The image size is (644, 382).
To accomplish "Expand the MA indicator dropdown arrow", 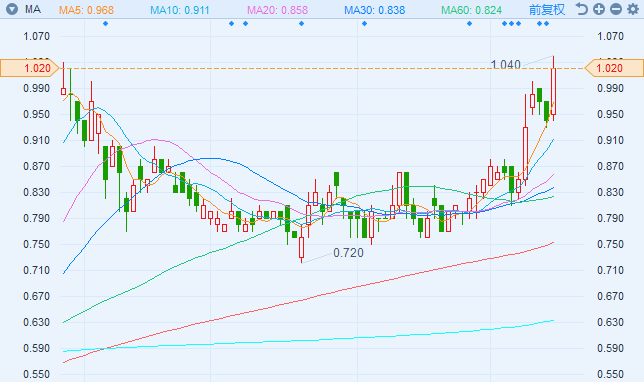I will pyautogui.click(x=12, y=9).
